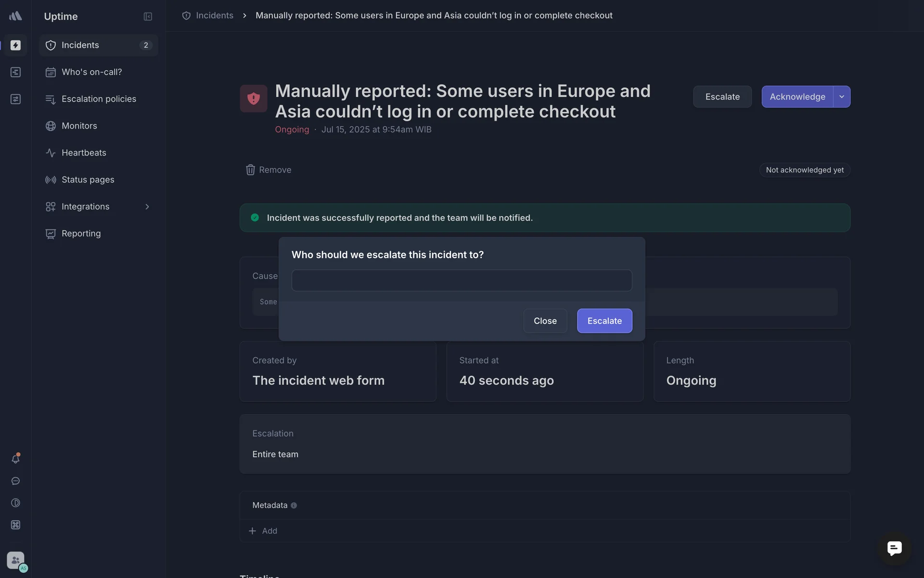
Task: Focus the escalation recipient input field
Action: coord(462,280)
